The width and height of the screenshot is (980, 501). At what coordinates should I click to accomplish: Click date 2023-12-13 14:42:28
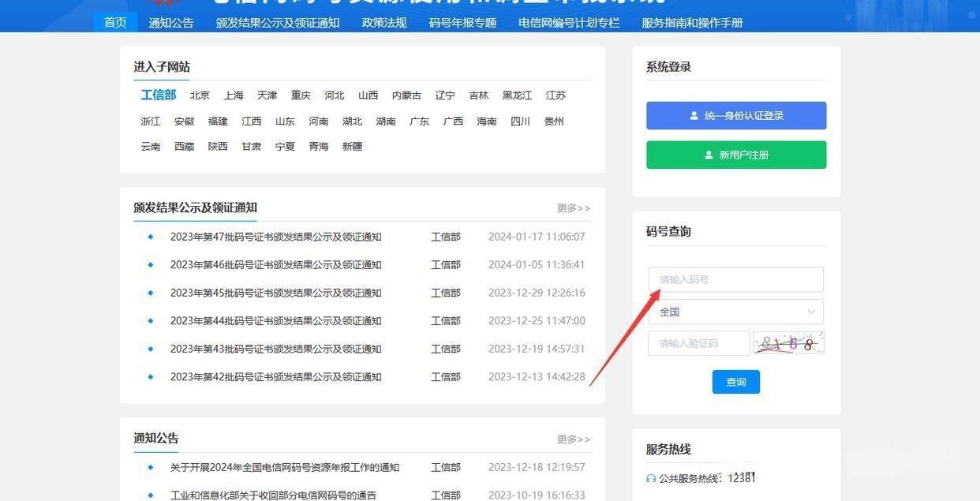537,377
